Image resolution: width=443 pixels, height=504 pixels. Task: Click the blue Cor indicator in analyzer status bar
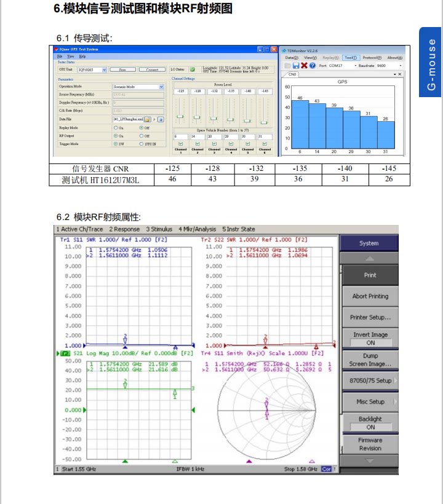(x=326, y=469)
